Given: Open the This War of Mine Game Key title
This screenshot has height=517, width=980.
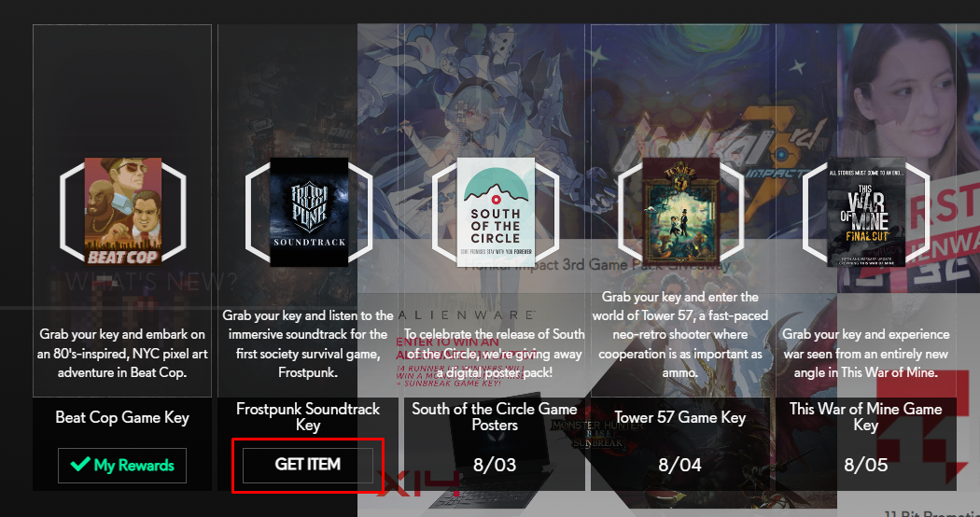Looking at the screenshot, I should (x=865, y=417).
